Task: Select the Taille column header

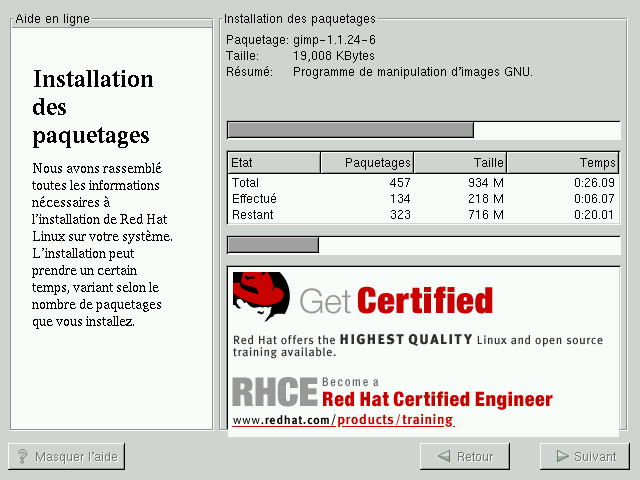Action: click(x=459, y=163)
